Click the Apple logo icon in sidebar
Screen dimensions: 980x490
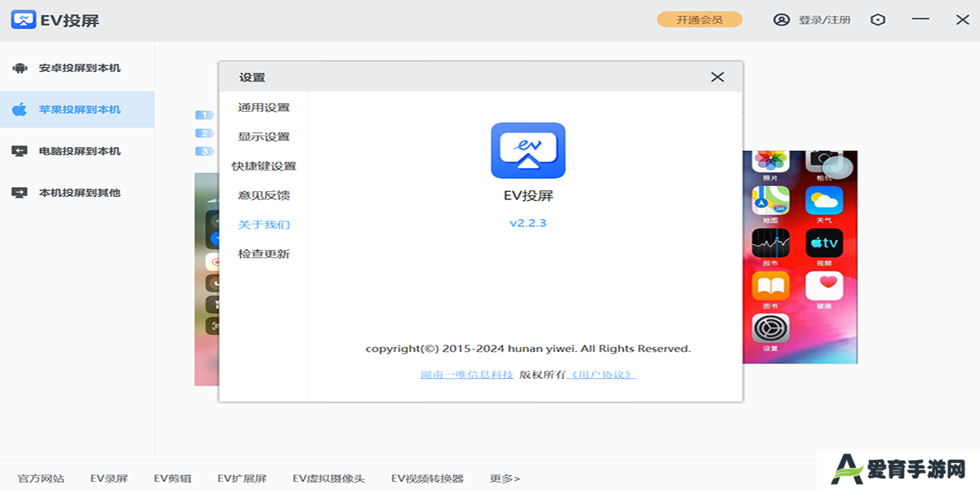coord(20,109)
